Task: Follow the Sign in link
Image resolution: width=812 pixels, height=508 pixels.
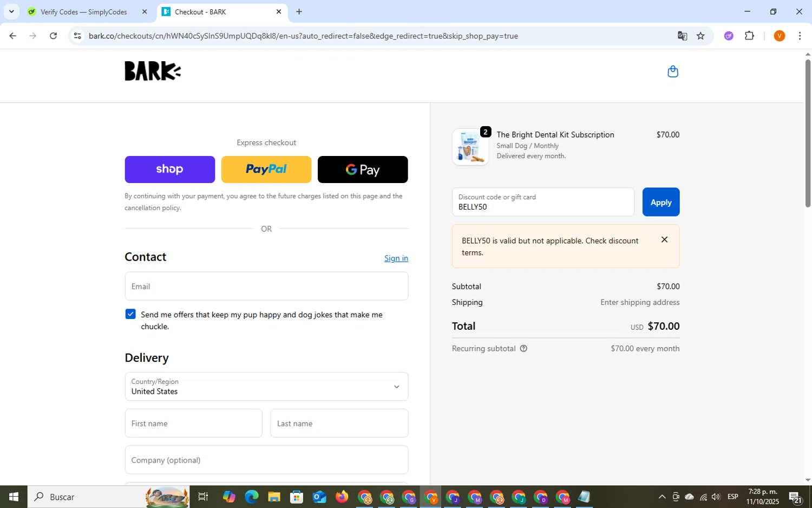Action: coord(396,258)
